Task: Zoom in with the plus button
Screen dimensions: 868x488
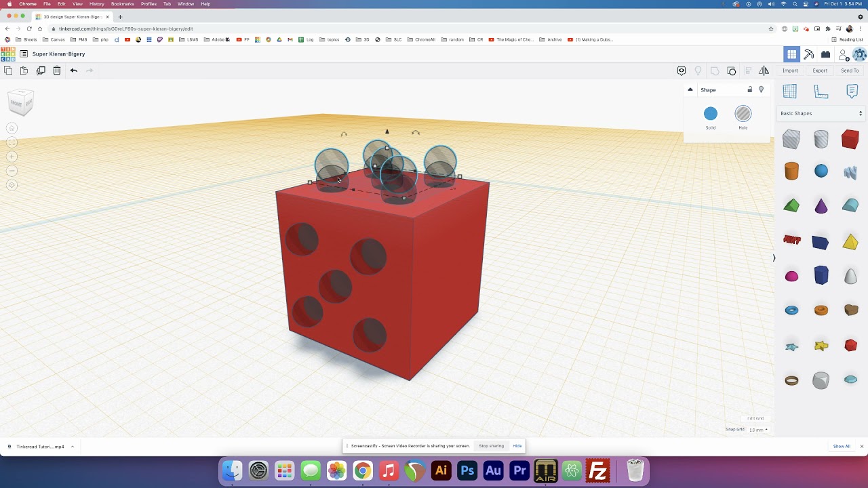Action: (12, 157)
